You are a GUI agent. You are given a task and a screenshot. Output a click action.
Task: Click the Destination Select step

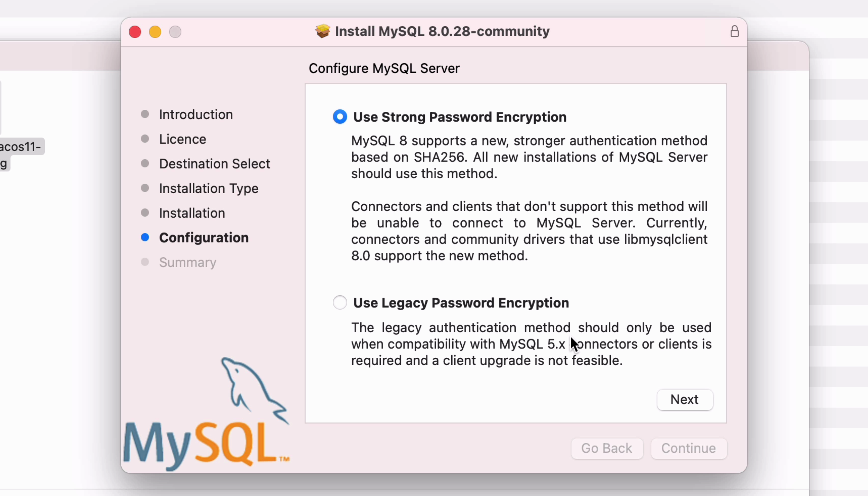tap(214, 164)
